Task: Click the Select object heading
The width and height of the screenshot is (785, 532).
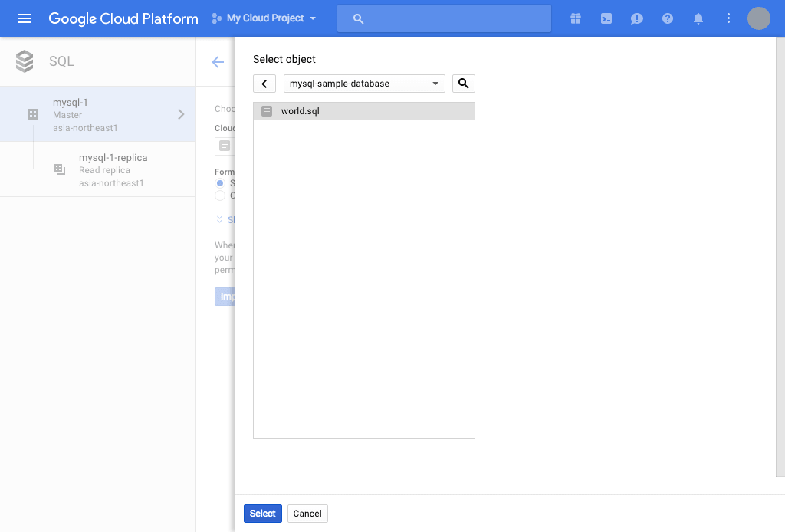Action: [x=284, y=59]
